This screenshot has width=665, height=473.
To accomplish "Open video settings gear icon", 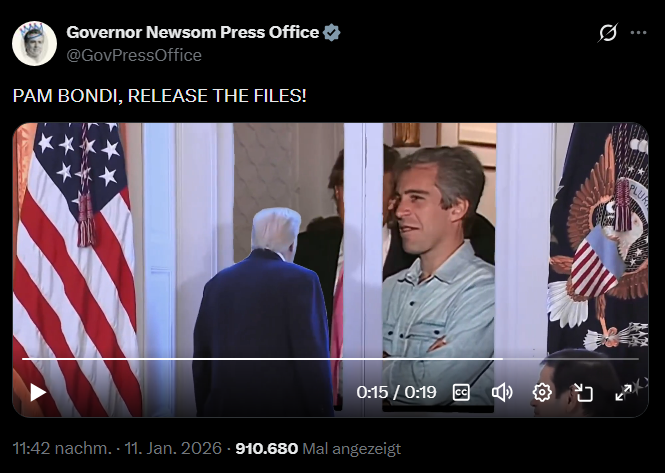I will tap(542, 392).
